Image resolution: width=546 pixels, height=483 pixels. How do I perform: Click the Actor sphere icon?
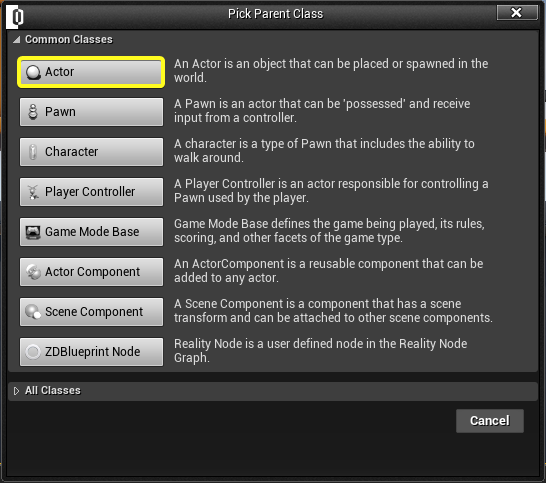33,72
